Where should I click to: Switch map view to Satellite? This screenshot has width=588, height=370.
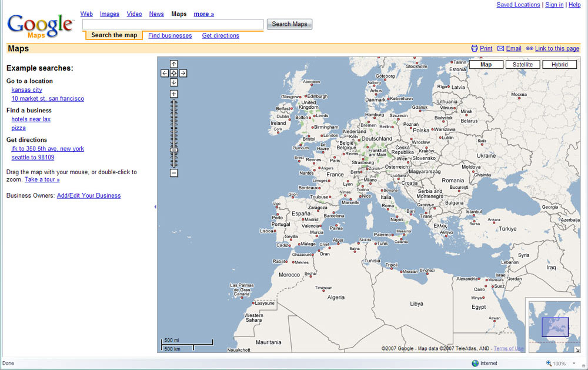click(x=522, y=65)
